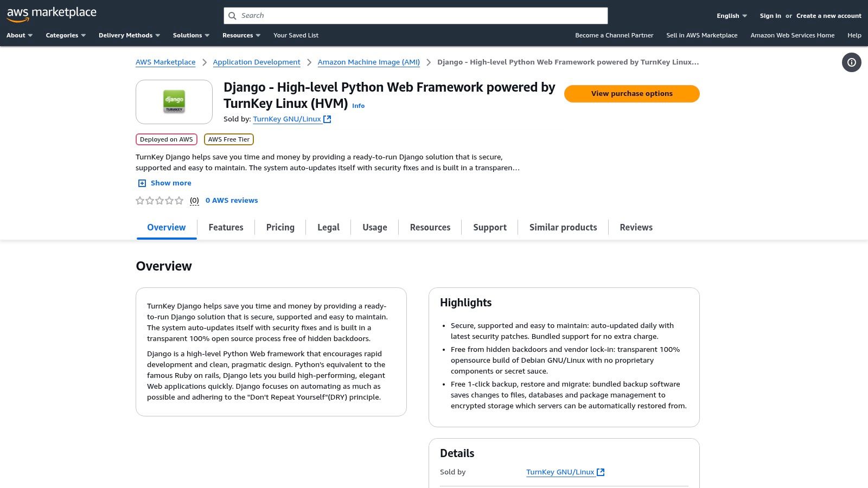
Task: Click into the Search input field
Action: click(423, 16)
